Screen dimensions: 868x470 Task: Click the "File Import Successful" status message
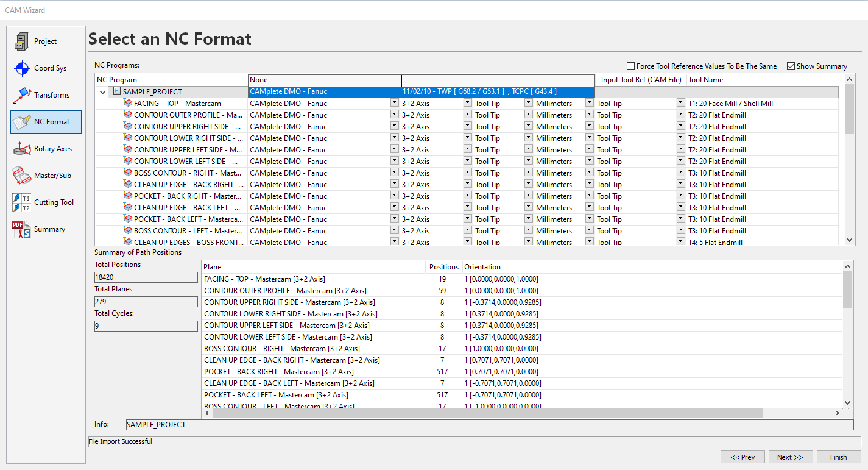tap(120, 441)
